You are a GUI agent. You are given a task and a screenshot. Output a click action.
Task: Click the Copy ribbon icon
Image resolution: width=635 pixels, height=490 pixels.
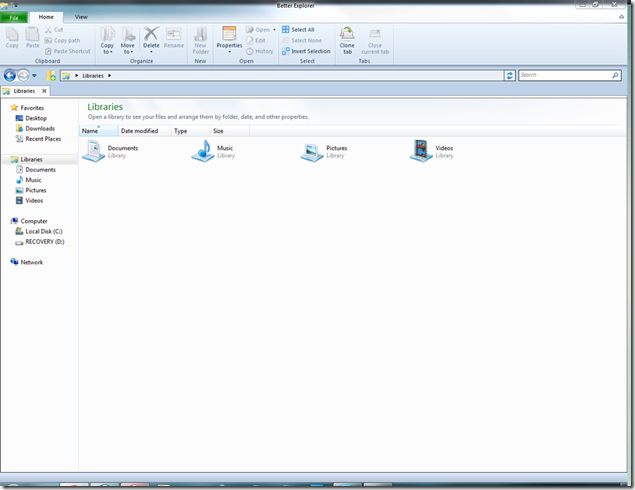[x=12, y=34]
